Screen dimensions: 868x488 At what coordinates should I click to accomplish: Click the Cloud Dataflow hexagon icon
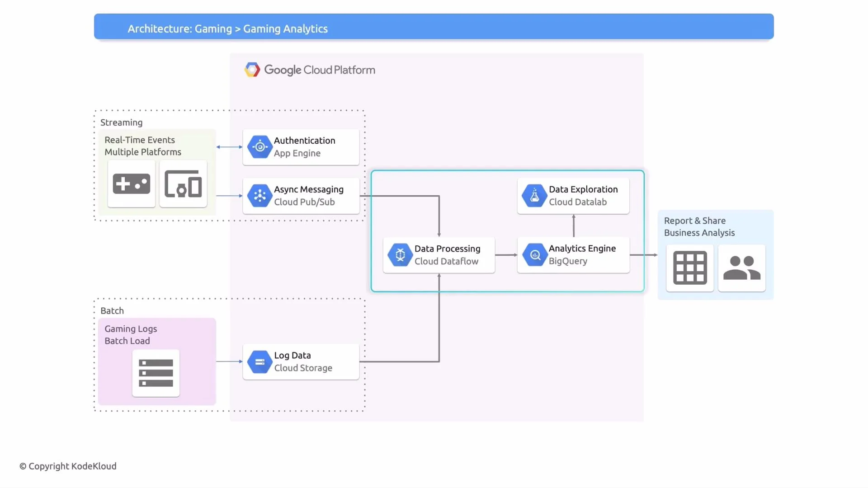point(400,255)
